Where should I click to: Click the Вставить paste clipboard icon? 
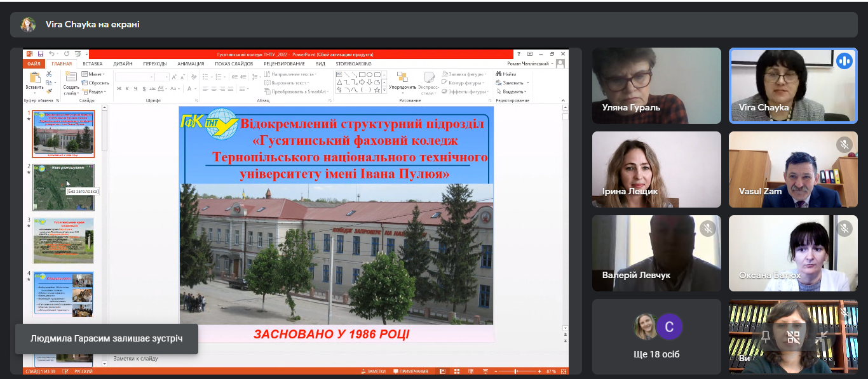tap(35, 77)
